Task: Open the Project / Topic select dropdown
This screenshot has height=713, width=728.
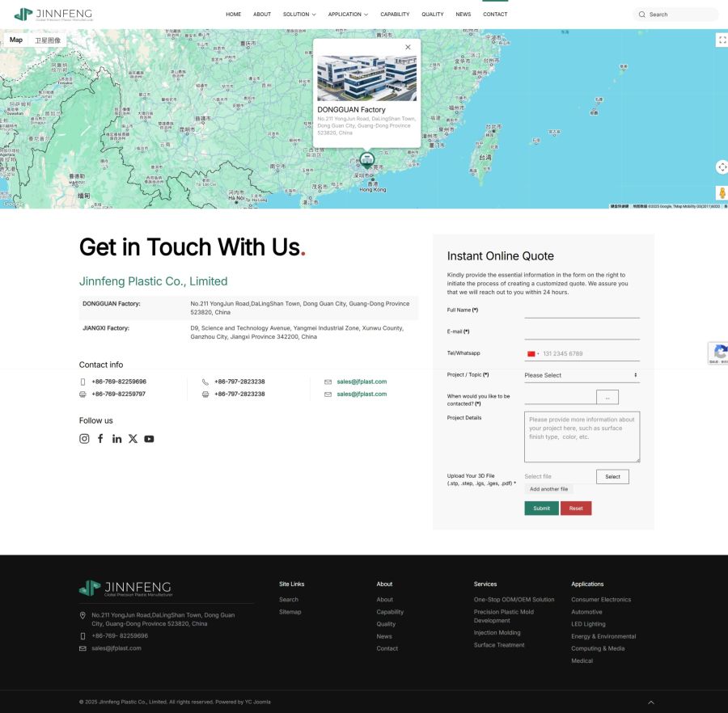Action: point(581,375)
